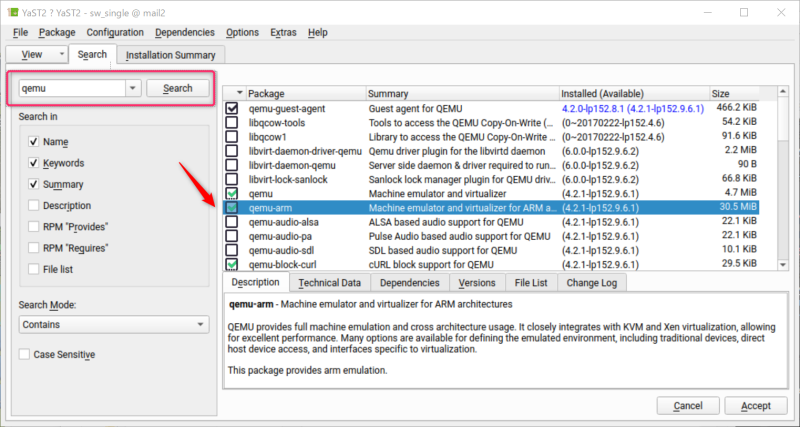Toggle the qemu-audio-pa package checkbox
Viewport: 800px width, 427px height.
(x=232, y=236)
